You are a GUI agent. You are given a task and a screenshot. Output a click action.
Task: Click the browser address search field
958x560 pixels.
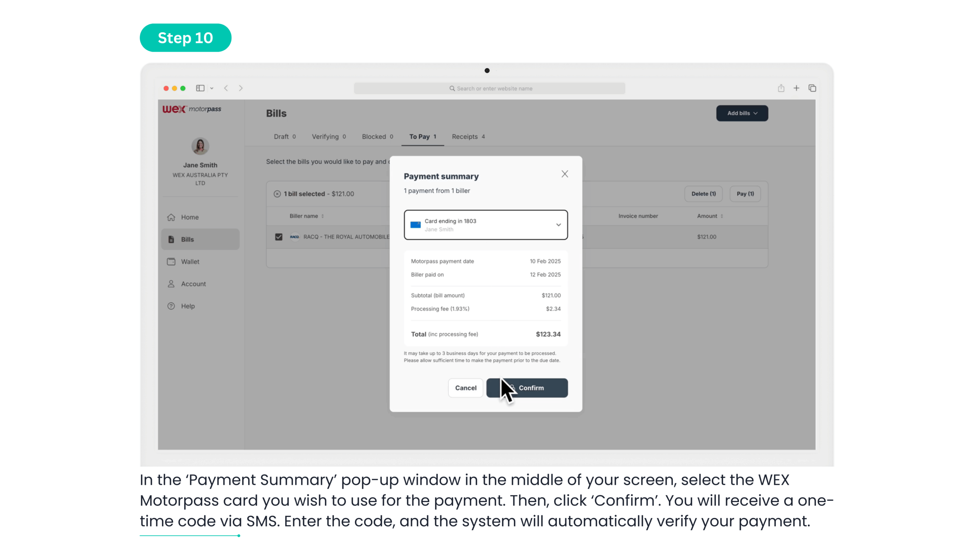tap(489, 89)
